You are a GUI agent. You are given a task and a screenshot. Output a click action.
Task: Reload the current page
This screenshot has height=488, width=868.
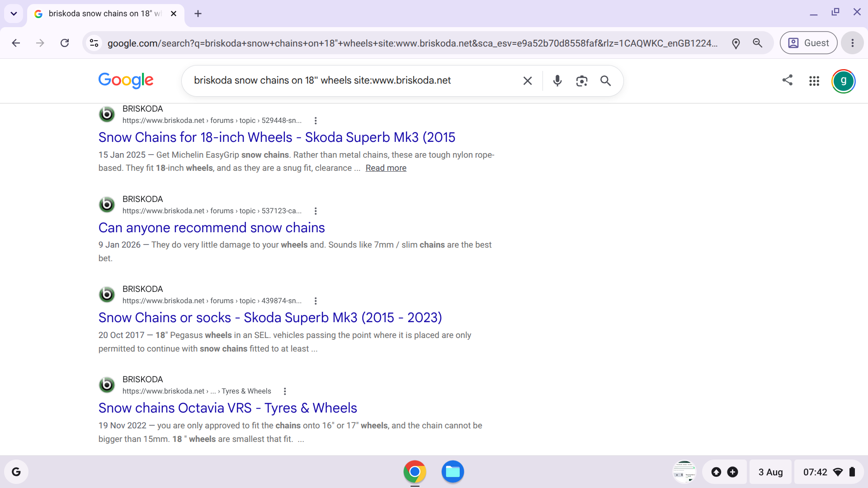[x=65, y=43]
